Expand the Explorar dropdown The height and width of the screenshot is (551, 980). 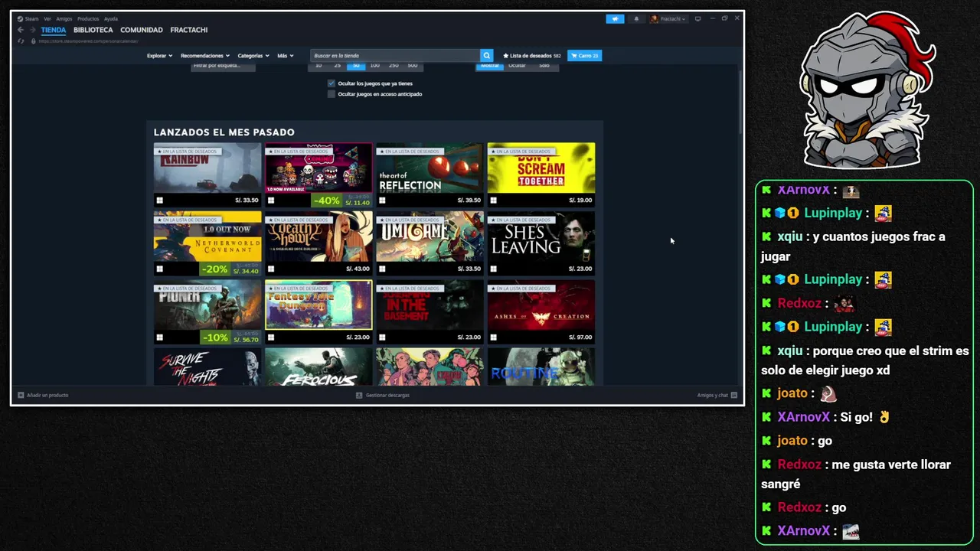point(159,56)
